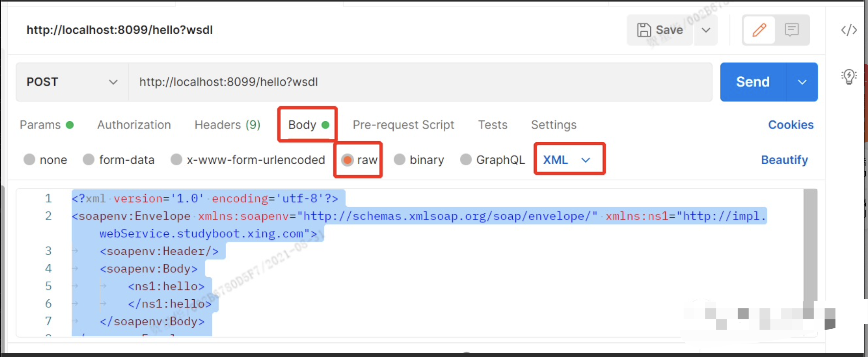Screen dimensions: 868x357
Task: Click the Save floppy disk icon
Action: coord(644,30)
